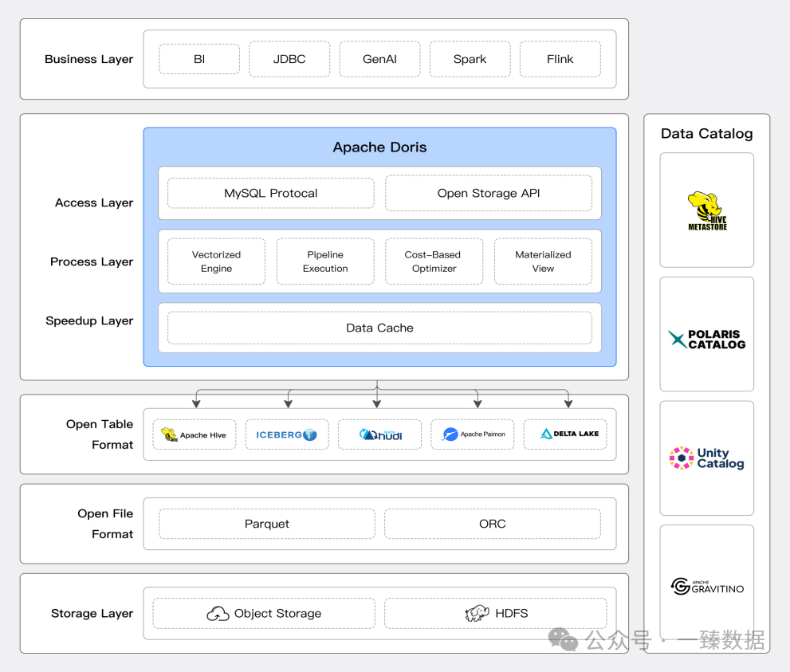Viewport: 790px width, 672px height.
Task: Click the Pipeline Execution box
Action: click(325, 261)
